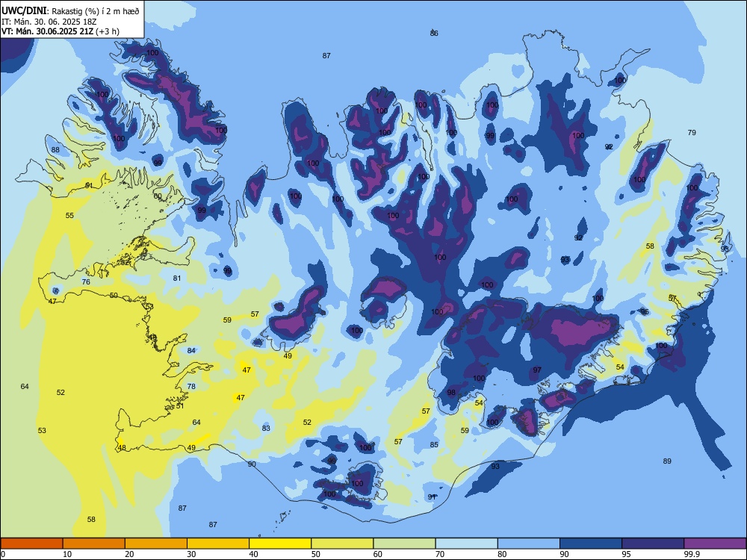Click the humidity value 76 on the map
Image resolution: width=747 pixels, height=560 pixels.
[86, 282]
